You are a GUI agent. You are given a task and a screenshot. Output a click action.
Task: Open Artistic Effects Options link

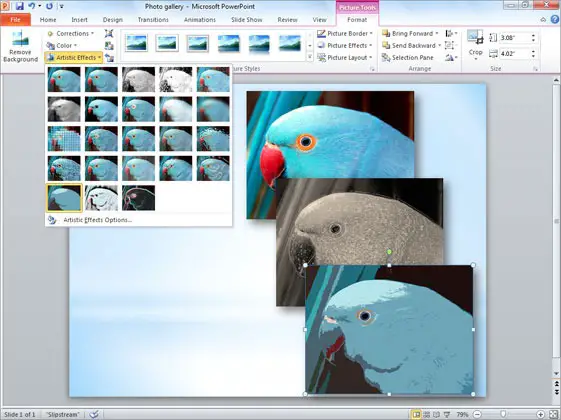(x=97, y=220)
